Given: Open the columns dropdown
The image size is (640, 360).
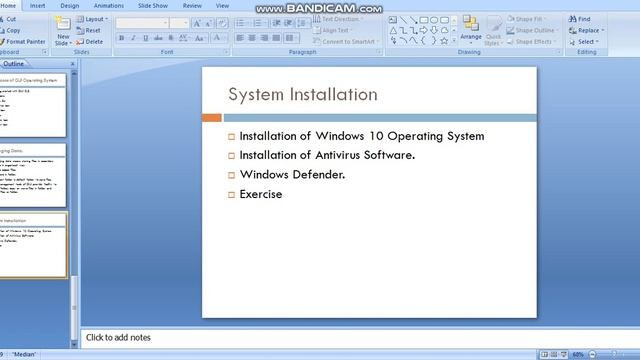Looking at the screenshot, I should pos(291,38).
